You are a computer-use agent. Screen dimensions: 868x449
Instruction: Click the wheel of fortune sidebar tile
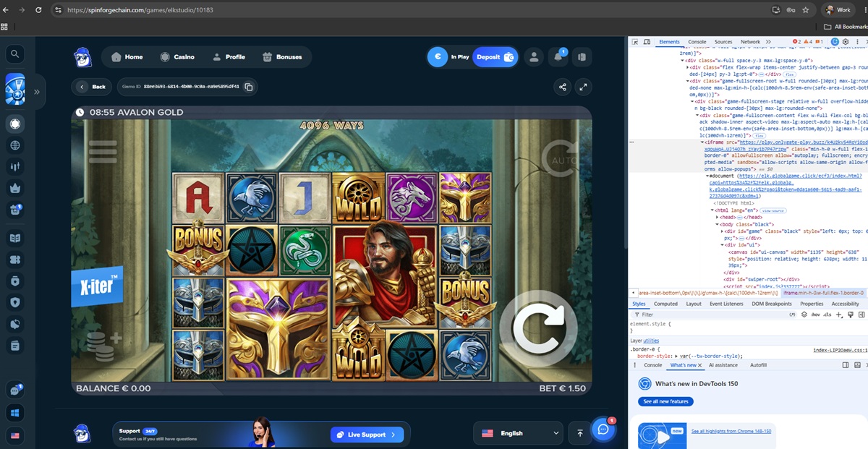[x=15, y=89]
